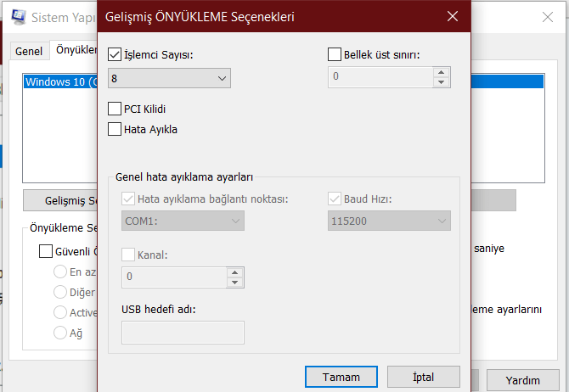Expand the COM1: connection port dropdown
This screenshot has width=569, height=392.
pos(183,221)
